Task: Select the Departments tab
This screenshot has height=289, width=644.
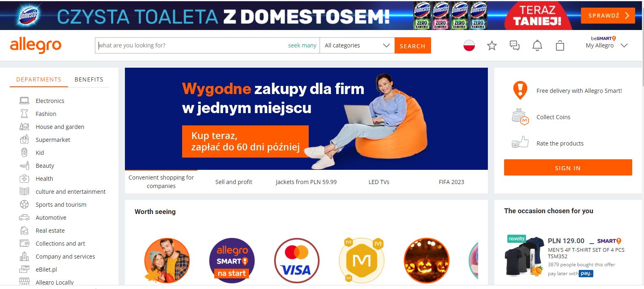Action: coord(39,79)
